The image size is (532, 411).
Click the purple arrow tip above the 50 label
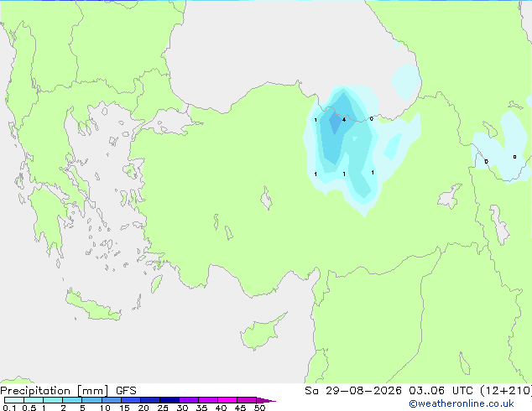pyautogui.click(x=266, y=400)
